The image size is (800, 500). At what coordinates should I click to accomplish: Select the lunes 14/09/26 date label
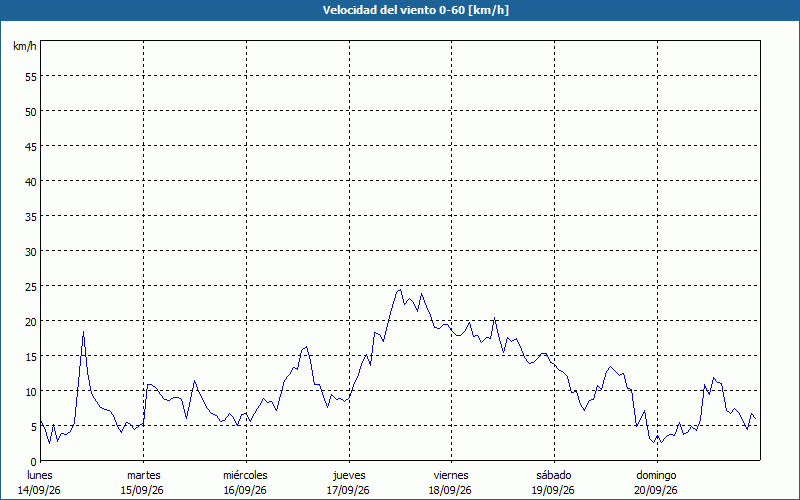pos(39,483)
